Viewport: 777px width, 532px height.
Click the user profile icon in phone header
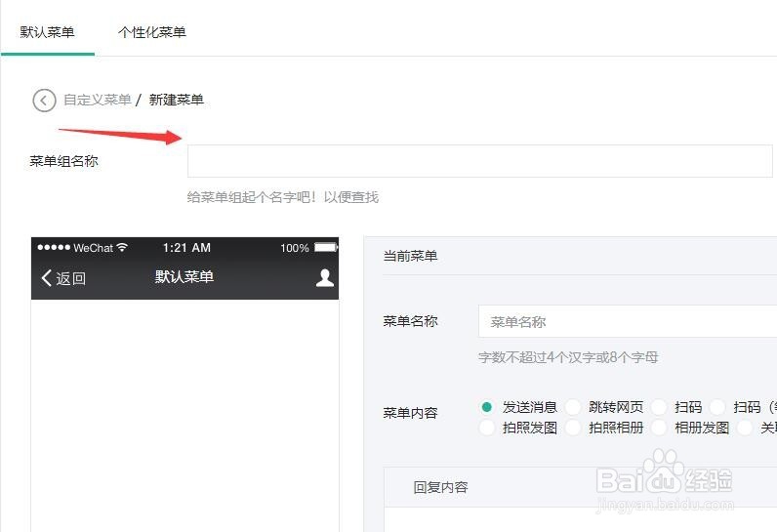tap(325, 278)
